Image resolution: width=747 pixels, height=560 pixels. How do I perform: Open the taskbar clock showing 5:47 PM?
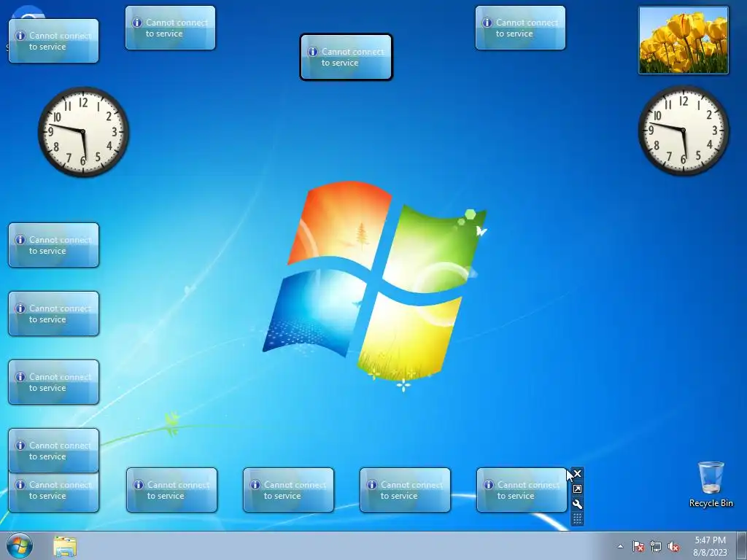coord(711,546)
